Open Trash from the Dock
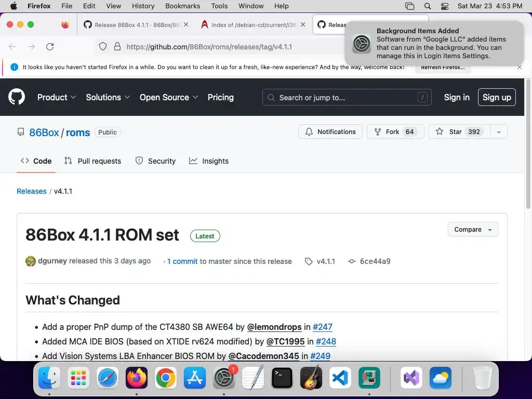The width and height of the screenshot is (532, 399). (482, 378)
